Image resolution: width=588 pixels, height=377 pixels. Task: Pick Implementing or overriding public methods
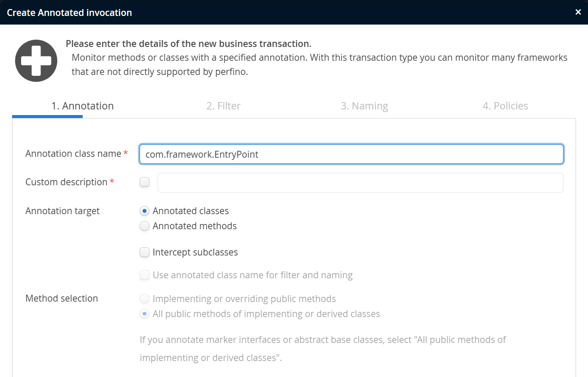145,299
